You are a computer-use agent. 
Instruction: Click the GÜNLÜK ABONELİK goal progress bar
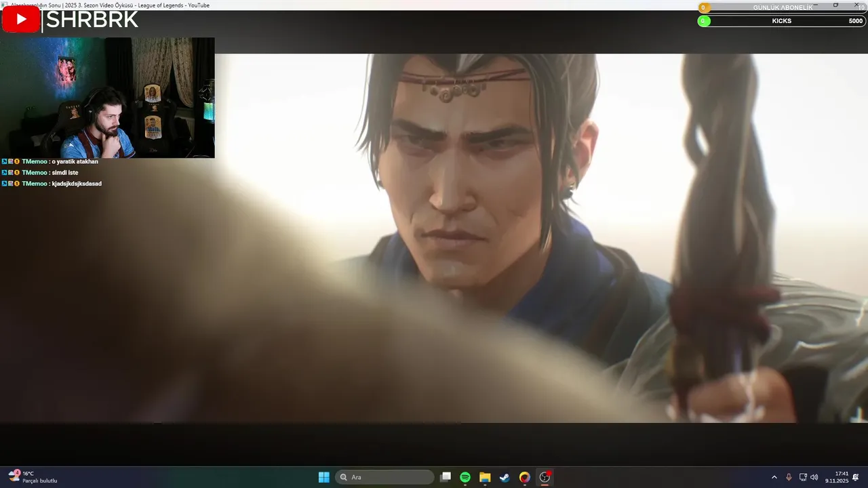pos(782,7)
